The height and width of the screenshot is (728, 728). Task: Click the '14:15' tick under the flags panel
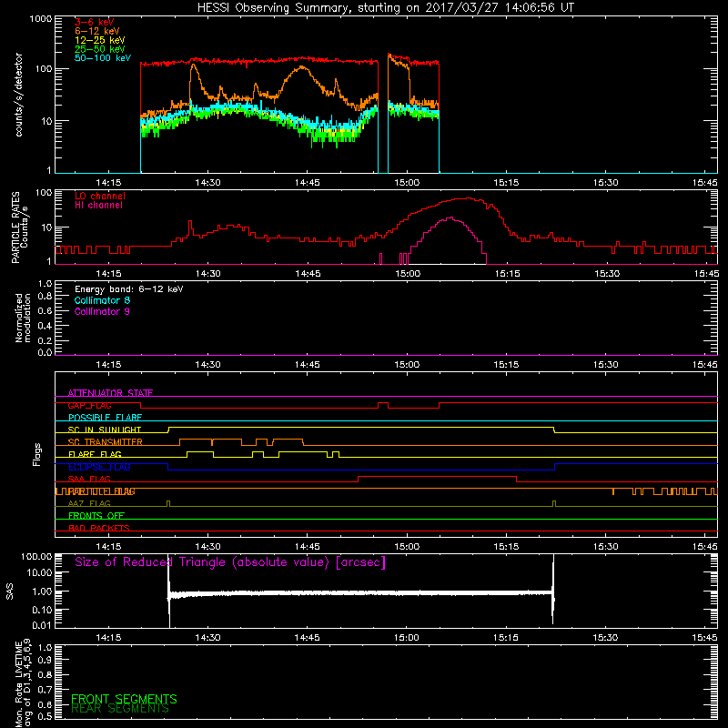tap(108, 547)
